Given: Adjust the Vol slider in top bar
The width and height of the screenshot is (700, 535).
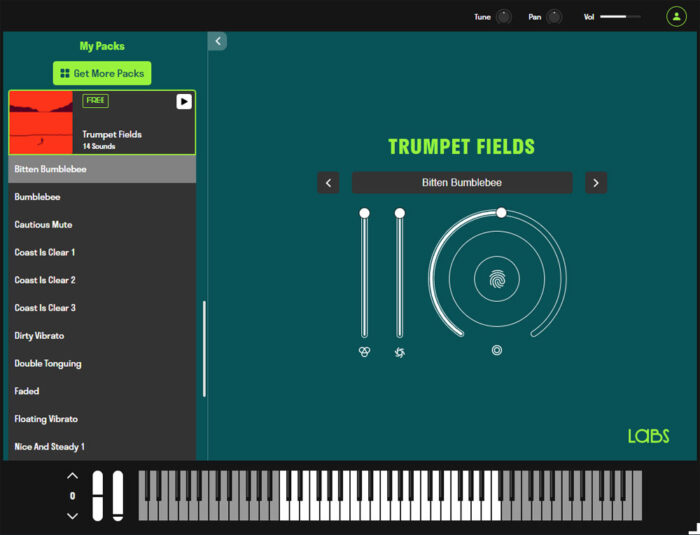Looking at the screenshot, I should click(620, 17).
